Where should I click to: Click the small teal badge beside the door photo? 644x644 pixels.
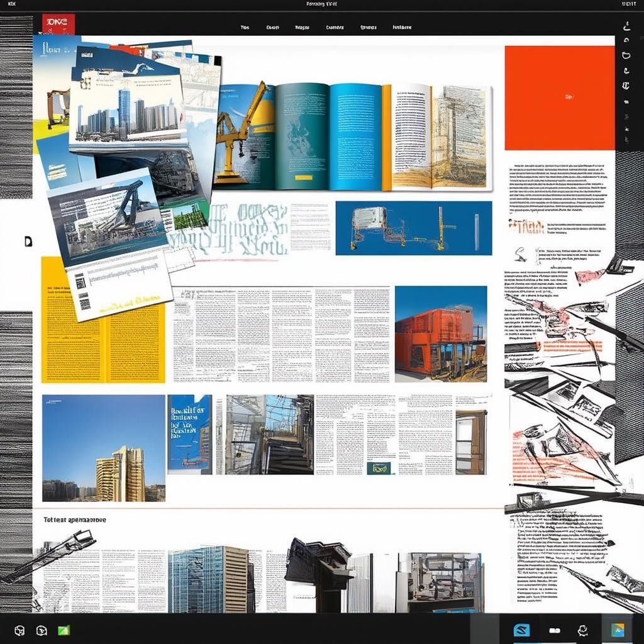[x=380, y=468]
